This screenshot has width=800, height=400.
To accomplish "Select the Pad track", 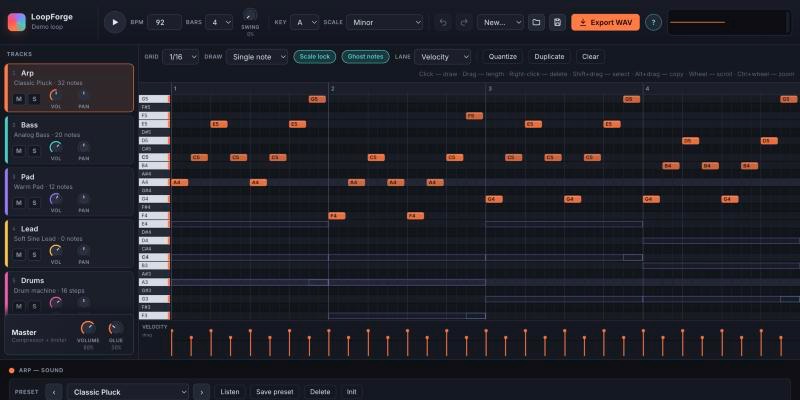I will point(69,191).
